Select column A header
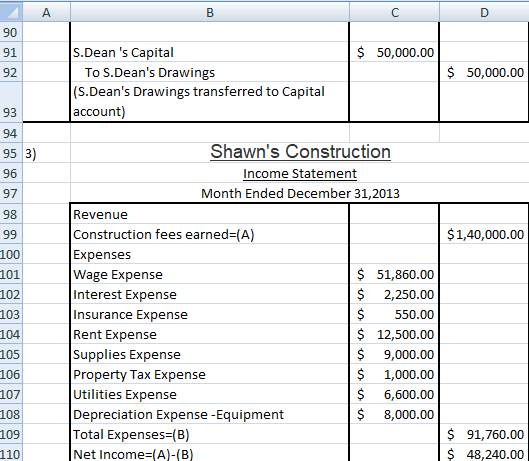 46,12
